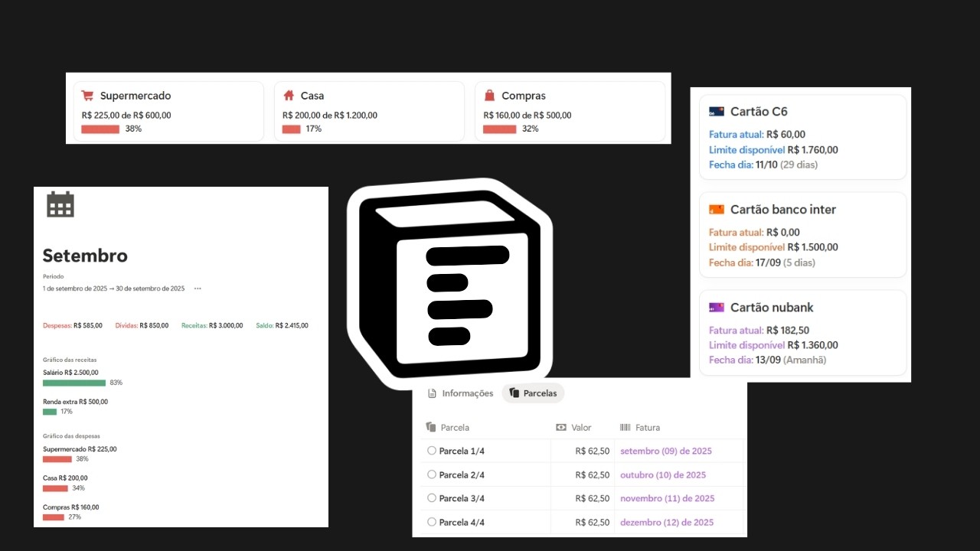Click the R$ 62,50 value for Parcela 3/4
Viewport: 980px width, 551px height.
point(593,499)
